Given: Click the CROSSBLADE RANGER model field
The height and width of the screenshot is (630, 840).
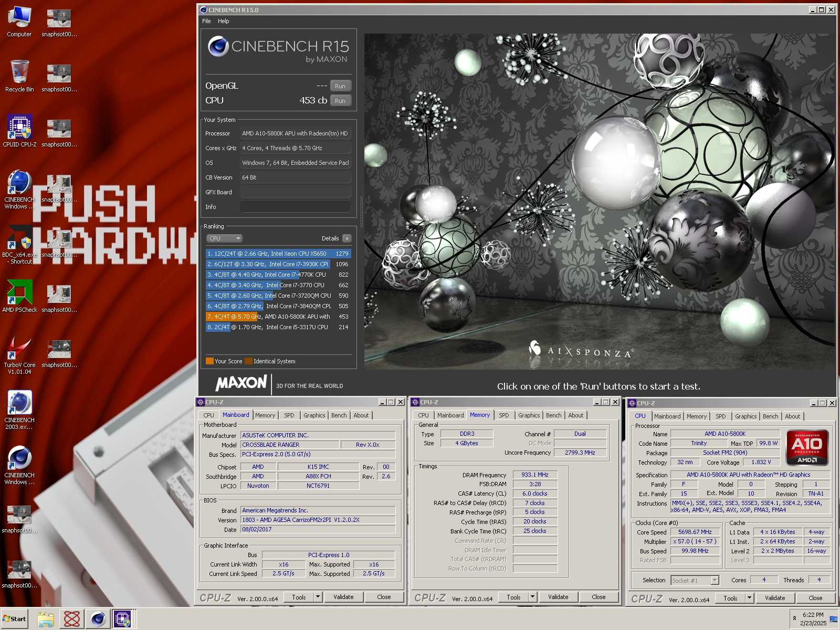Looking at the screenshot, I should coord(289,445).
